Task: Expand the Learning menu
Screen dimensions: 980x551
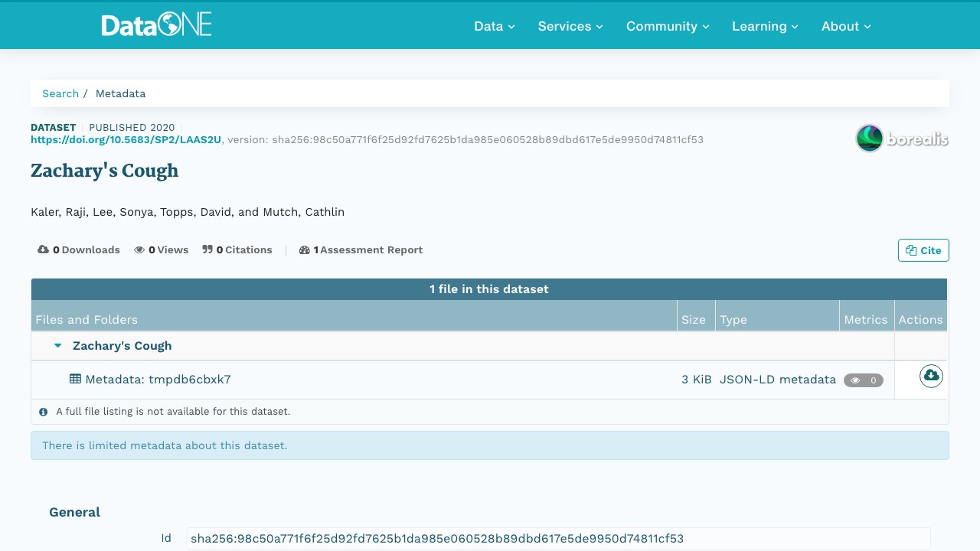Action: [x=765, y=26]
